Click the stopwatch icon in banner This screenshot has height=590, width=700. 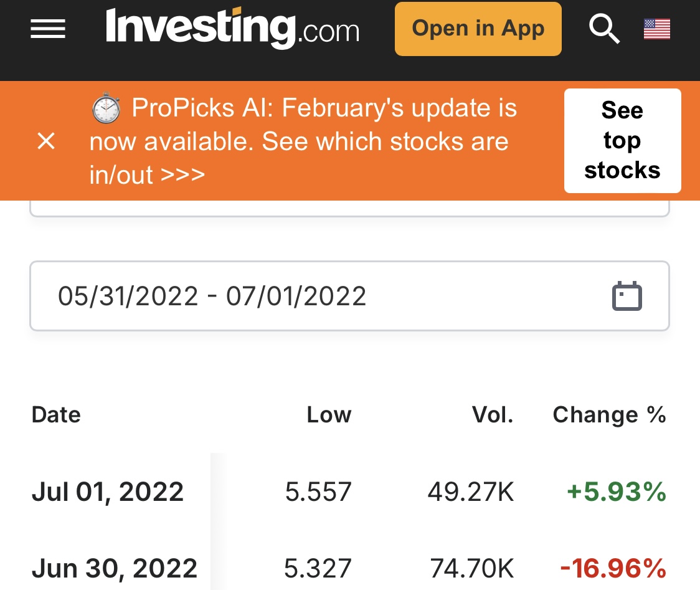pyautogui.click(x=106, y=108)
